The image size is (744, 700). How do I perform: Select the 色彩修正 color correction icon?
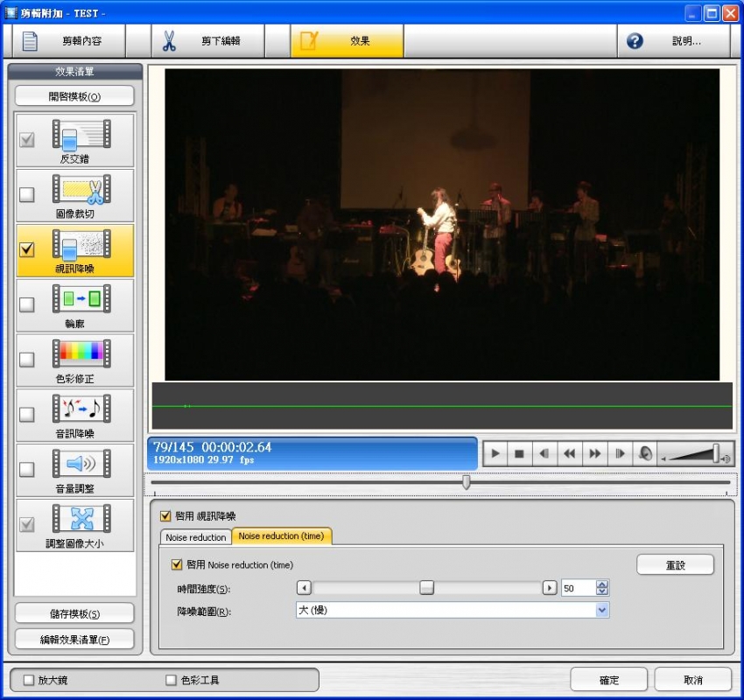tap(81, 354)
